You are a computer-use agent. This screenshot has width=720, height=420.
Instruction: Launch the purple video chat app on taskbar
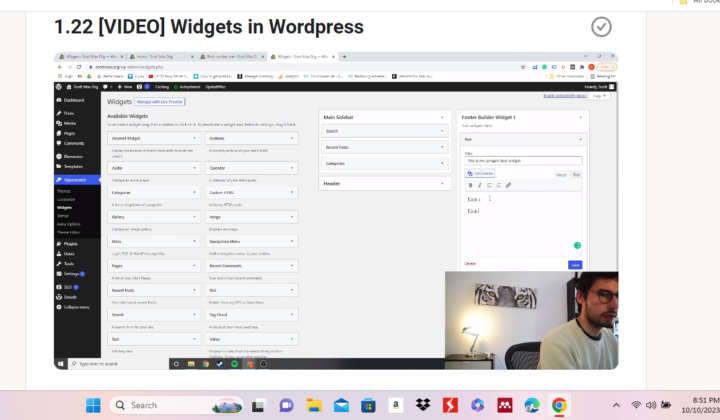286,405
